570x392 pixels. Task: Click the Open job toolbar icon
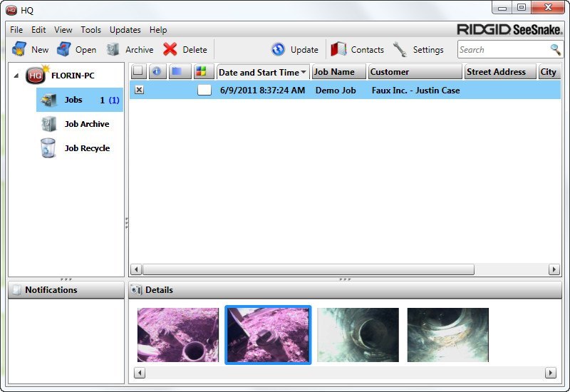(64, 49)
